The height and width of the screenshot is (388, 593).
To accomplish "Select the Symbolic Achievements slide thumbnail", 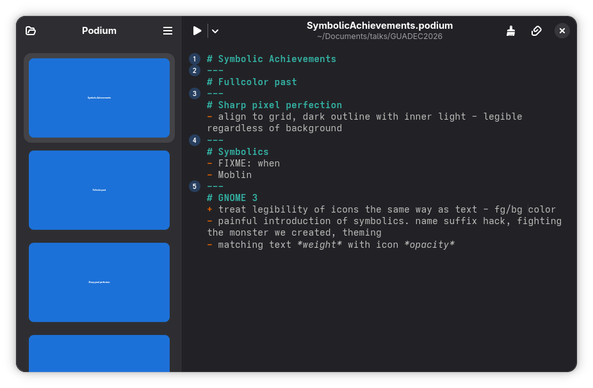I will pyautogui.click(x=99, y=98).
